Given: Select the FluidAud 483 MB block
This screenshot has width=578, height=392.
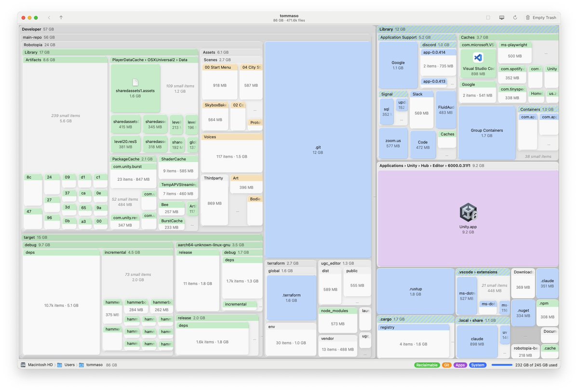Looking at the screenshot, I should pos(445,109).
